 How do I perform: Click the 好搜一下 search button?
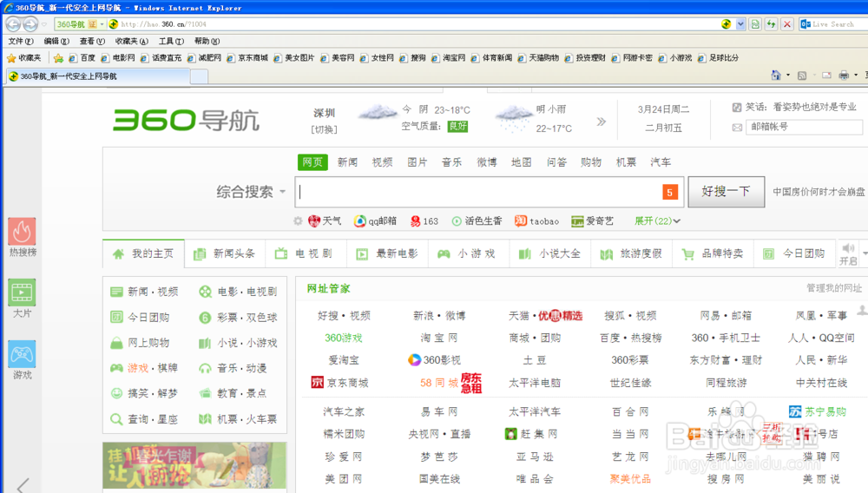[x=727, y=192]
